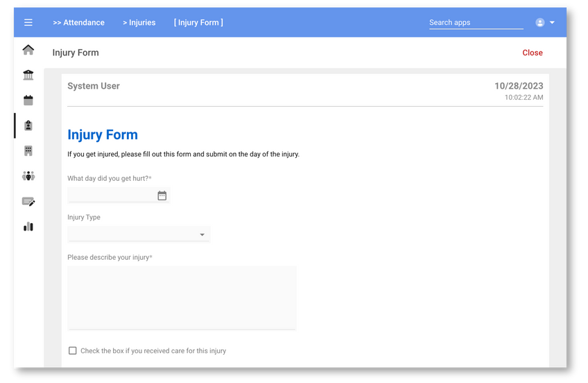Open the institution building sidebar icon
This screenshot has width=588, height=383.
[28, 75]
